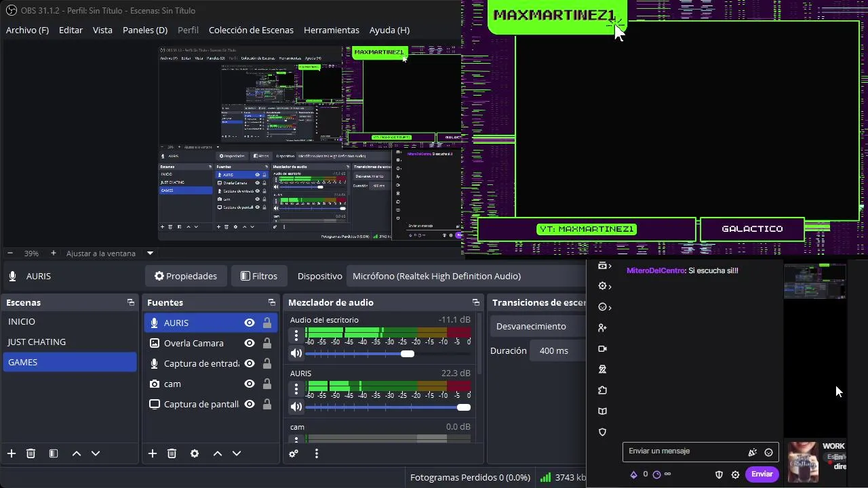The image size is (868, 488).
Task: Hide the AURIS source
Action: coord(250,323)
